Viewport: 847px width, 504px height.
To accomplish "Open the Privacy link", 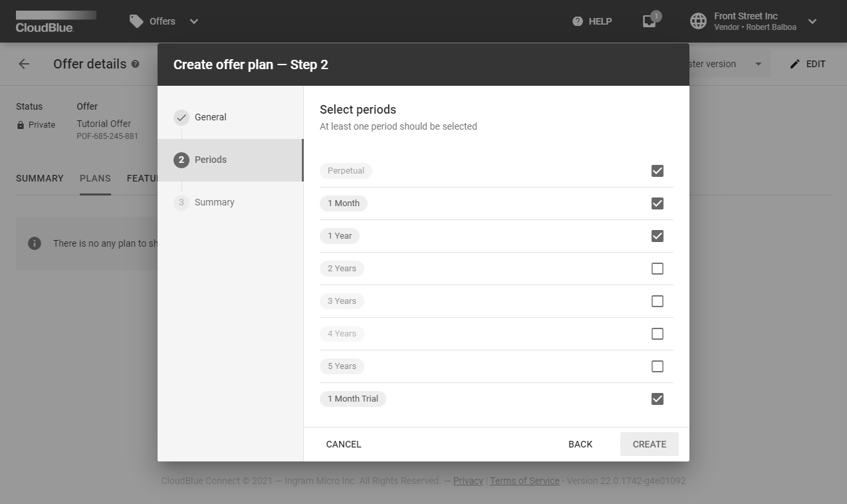I will [468, 481].
